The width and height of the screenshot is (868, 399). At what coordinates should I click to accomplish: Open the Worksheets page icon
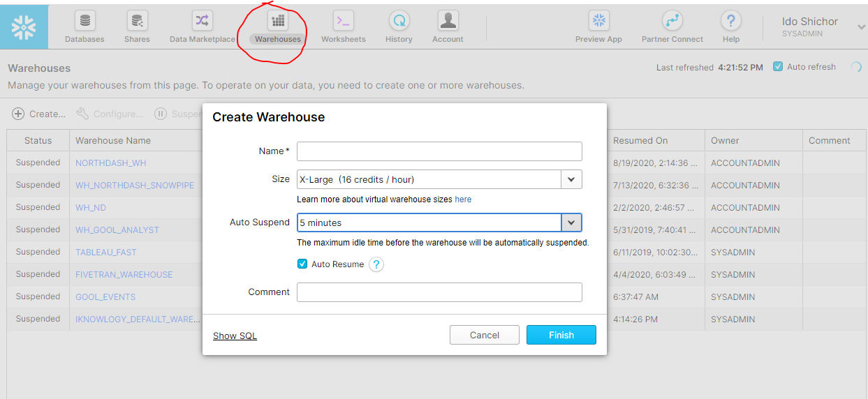click(x=343, y=21)
